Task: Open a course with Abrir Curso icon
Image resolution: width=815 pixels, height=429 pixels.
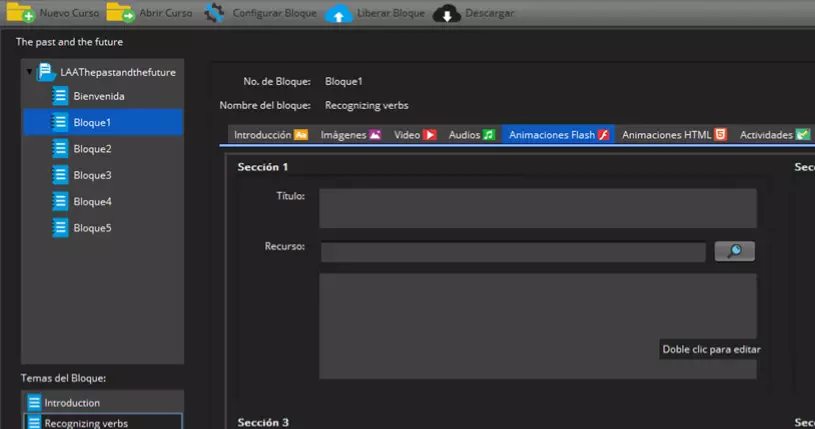Action: pyautogui.click(x=120, y=13)
